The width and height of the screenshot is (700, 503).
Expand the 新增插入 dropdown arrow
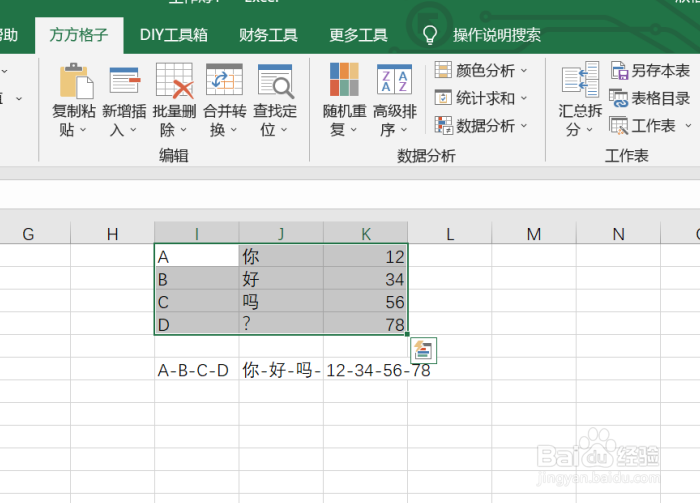click(x=133, y=130)
